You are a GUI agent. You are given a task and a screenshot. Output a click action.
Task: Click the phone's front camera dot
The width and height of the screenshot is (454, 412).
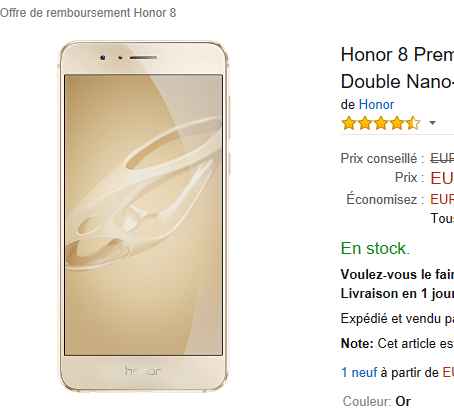coord(103,58)
